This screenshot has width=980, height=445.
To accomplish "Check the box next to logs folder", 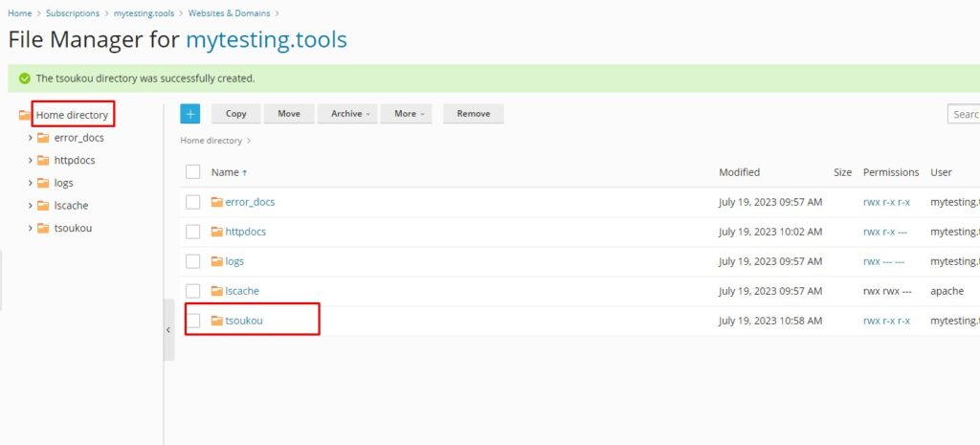I will coord(193,261).
